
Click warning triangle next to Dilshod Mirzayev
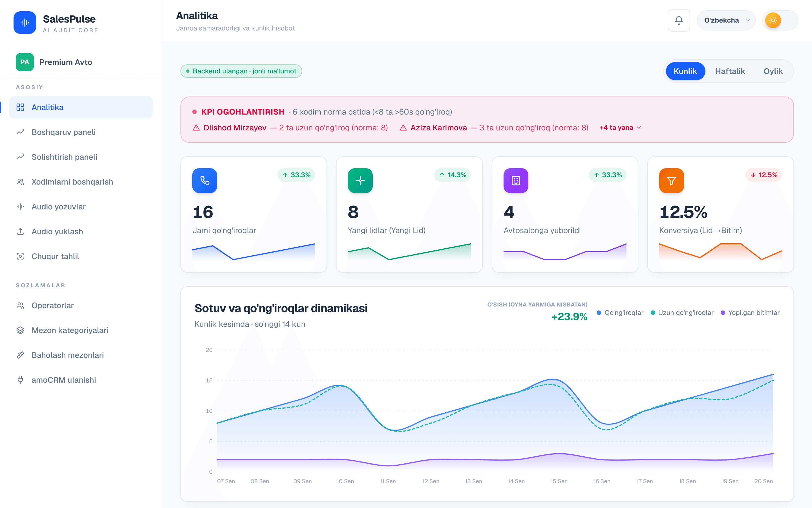[196, 128]
